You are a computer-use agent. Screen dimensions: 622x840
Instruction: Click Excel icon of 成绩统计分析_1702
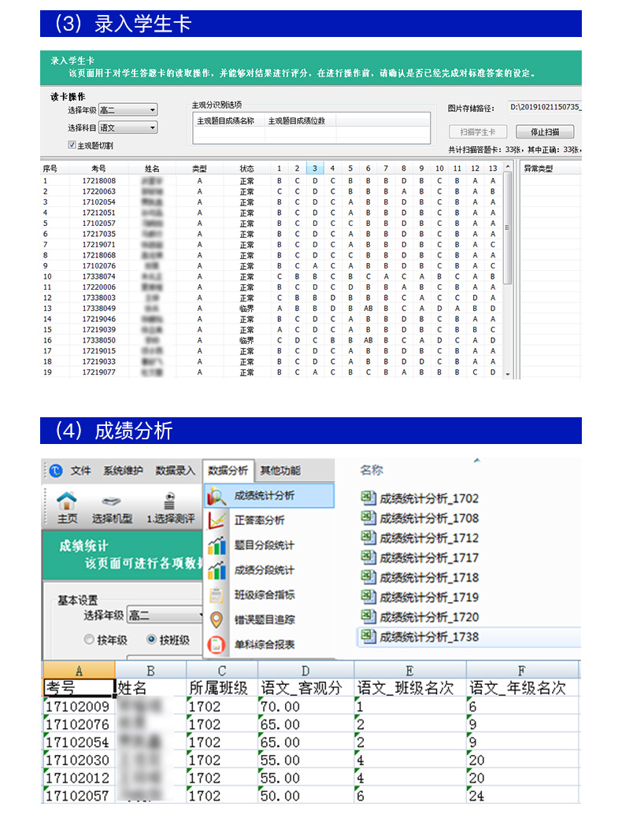[x=368, y=498]
